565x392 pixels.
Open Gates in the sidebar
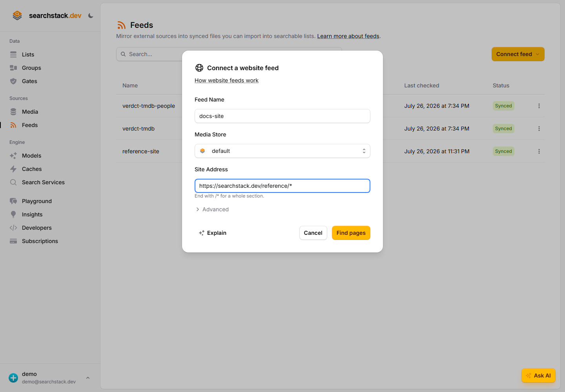point(29,81)
